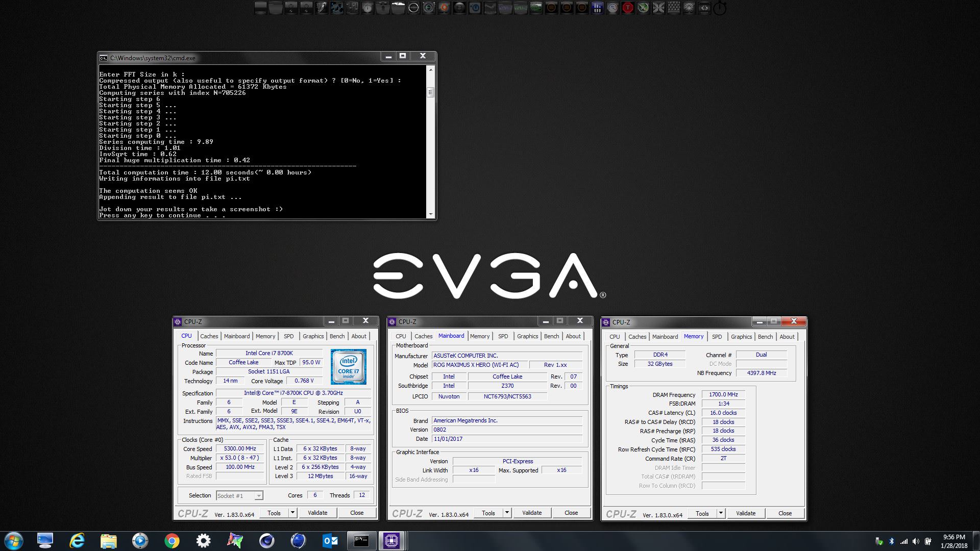Screen dimensions: 980x551
Task: Switch to Caches tab in the CPU window
Action: (209, 336)
